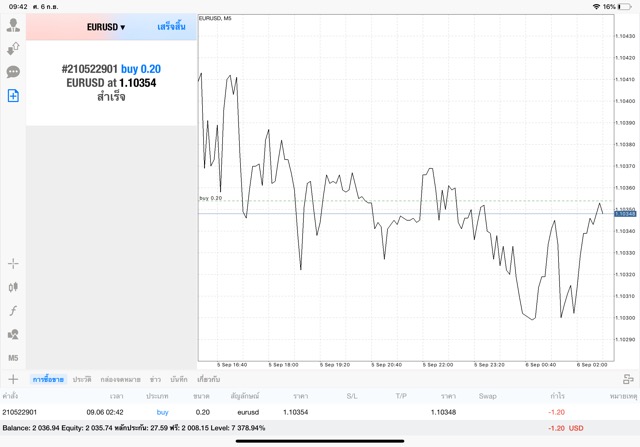Expand the EURUSD symbol dropdown
Screen dimensions: 640x447
(106, 27)
